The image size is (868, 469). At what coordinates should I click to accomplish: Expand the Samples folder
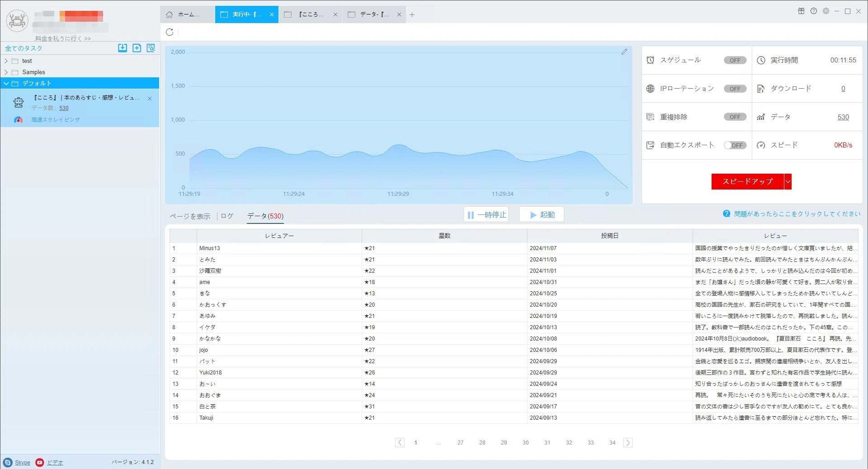click(x=6, y=72)
